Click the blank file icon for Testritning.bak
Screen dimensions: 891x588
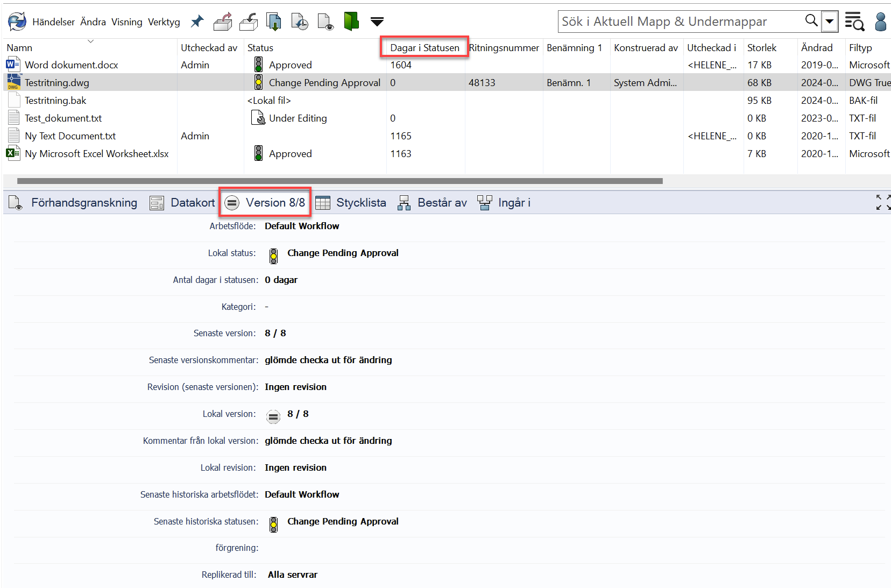14,101
